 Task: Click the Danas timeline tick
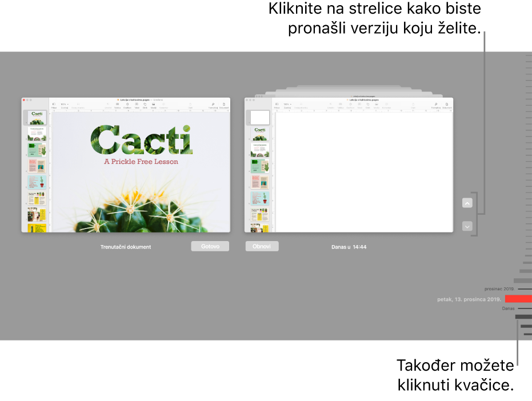pos(525,308)
